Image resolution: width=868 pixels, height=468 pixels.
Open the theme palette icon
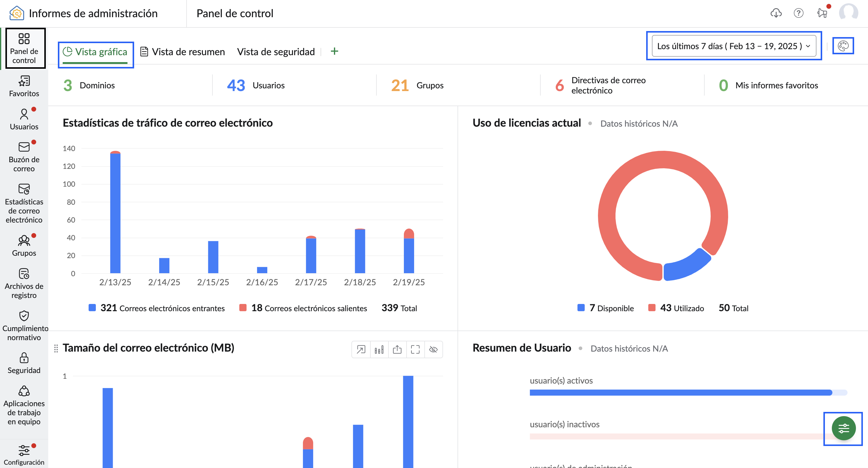(843, 46)
